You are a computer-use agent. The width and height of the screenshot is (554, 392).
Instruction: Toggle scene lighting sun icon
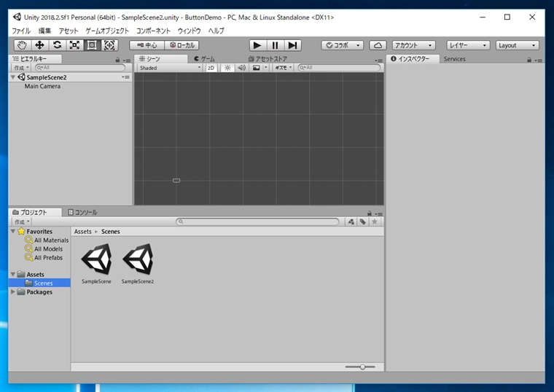coord(227,68)
